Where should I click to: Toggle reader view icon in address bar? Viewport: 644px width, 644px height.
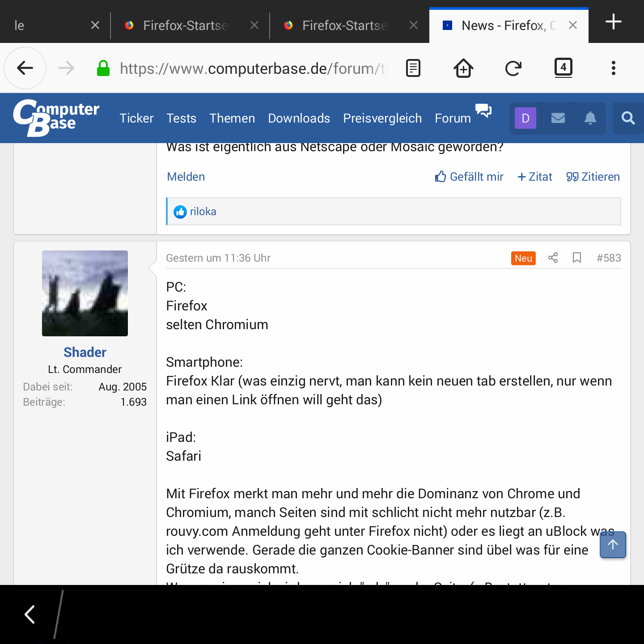413,68
